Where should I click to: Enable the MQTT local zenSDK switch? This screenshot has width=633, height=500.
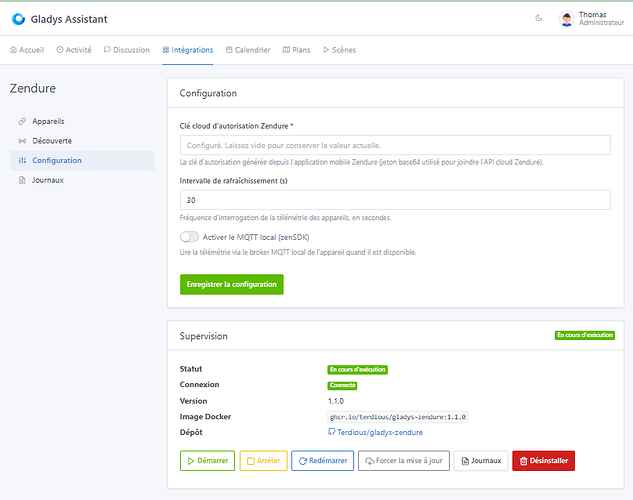tap(189, 237)
